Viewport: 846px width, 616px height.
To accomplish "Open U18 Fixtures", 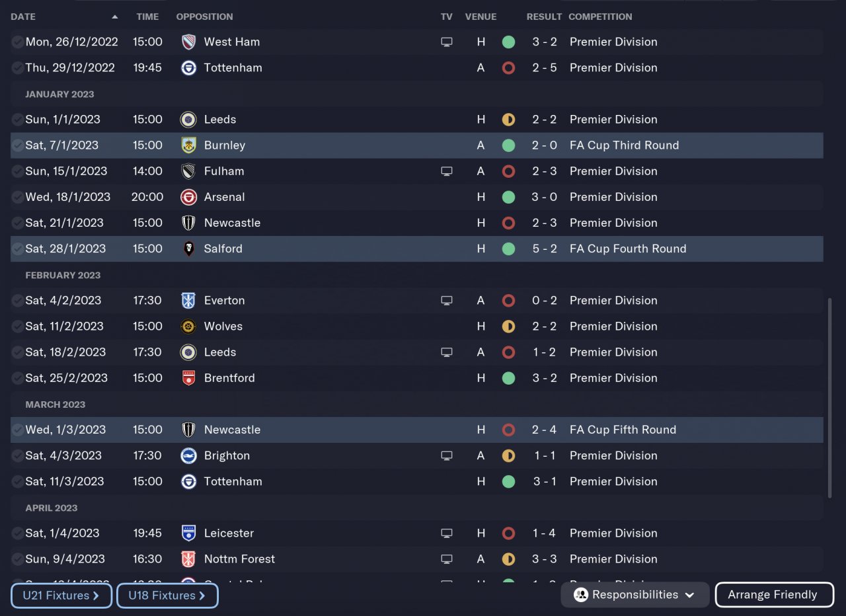I will click(x=167, y=596).
